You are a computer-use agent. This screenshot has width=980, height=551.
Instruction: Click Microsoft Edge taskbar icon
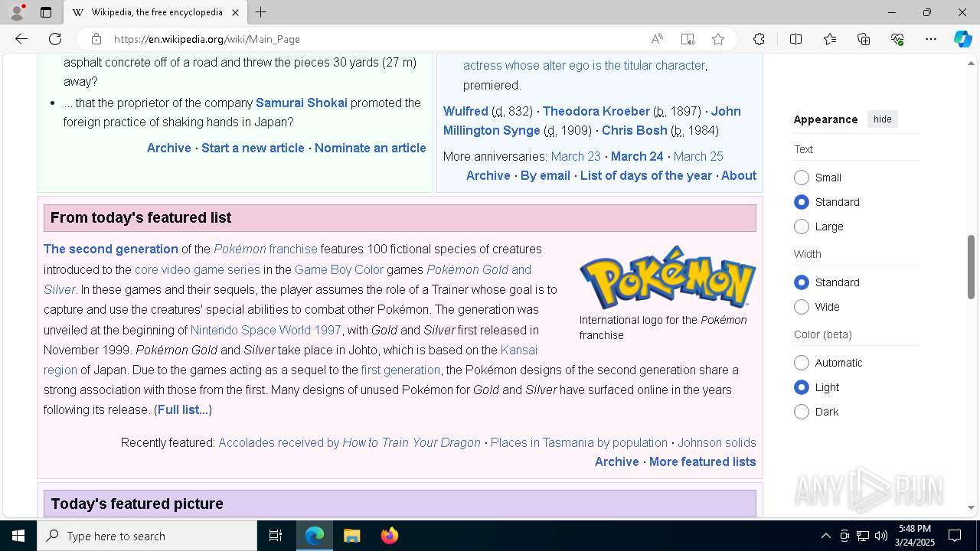(315, 536)
